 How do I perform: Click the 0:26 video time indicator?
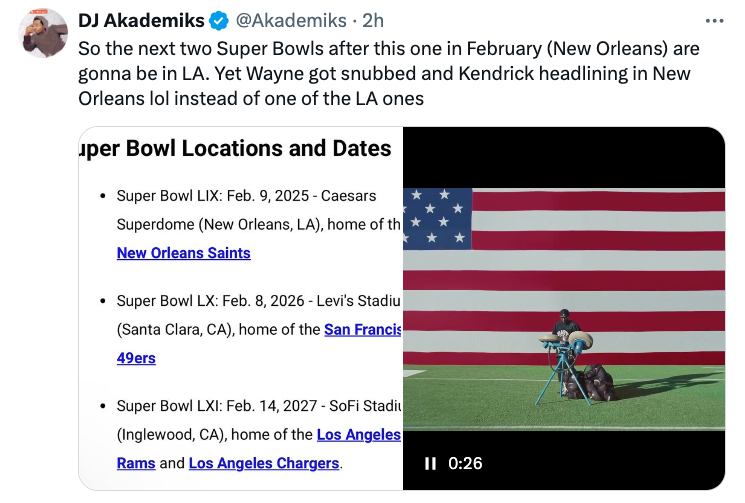465,463
